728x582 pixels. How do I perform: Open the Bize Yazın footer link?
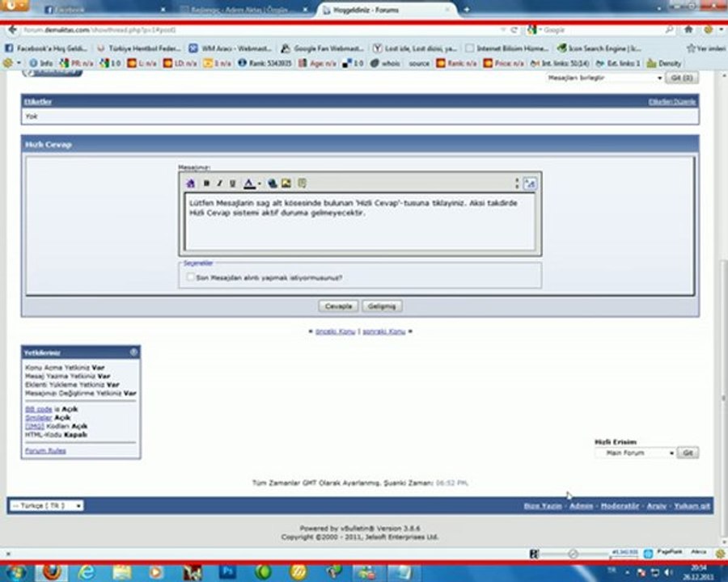[x=543, y=506]
